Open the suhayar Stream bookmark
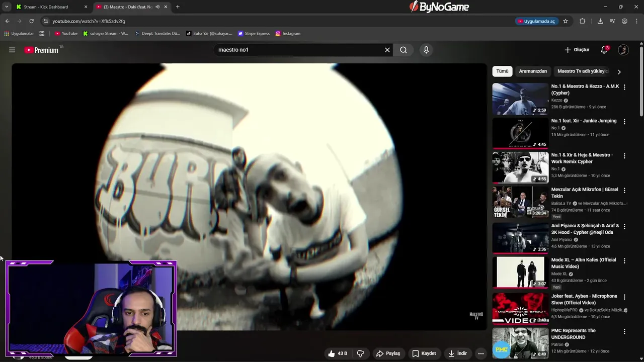 [x=106, y=34]
